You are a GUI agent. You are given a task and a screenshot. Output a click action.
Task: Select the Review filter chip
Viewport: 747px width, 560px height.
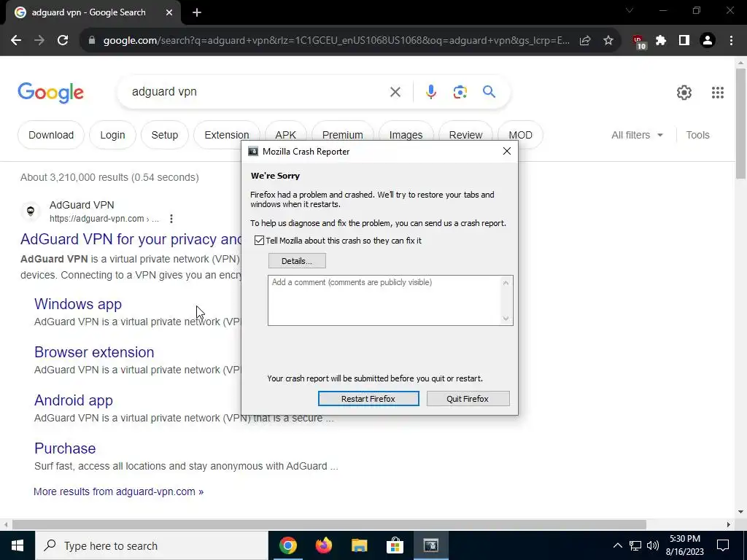click(x=465, y=131)
